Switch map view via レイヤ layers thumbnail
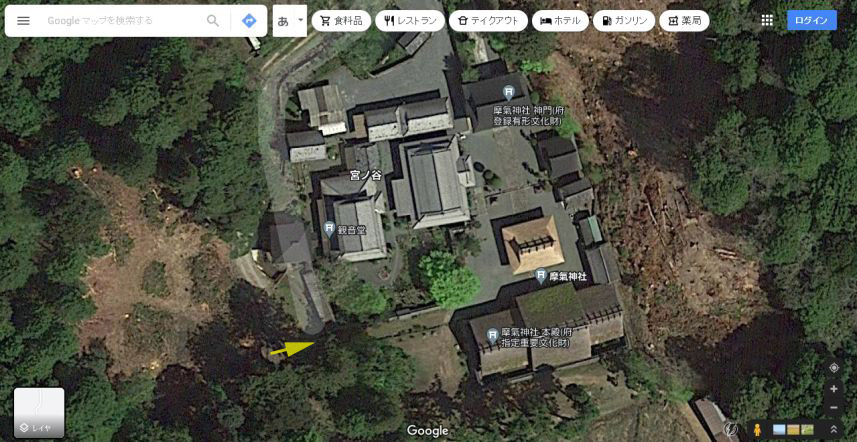The width and height of the screenshot is (857, 442). [39, 413]
